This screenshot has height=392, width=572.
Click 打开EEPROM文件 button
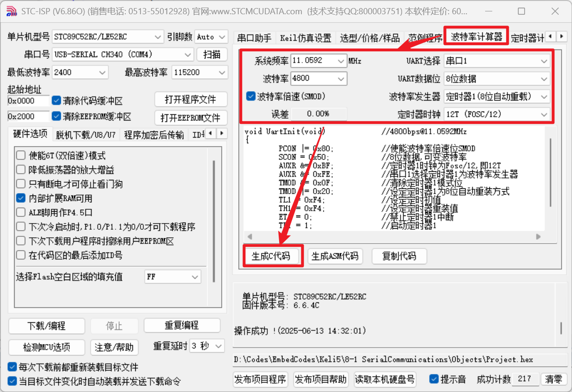pyautogui.click(x=190, y=118)
